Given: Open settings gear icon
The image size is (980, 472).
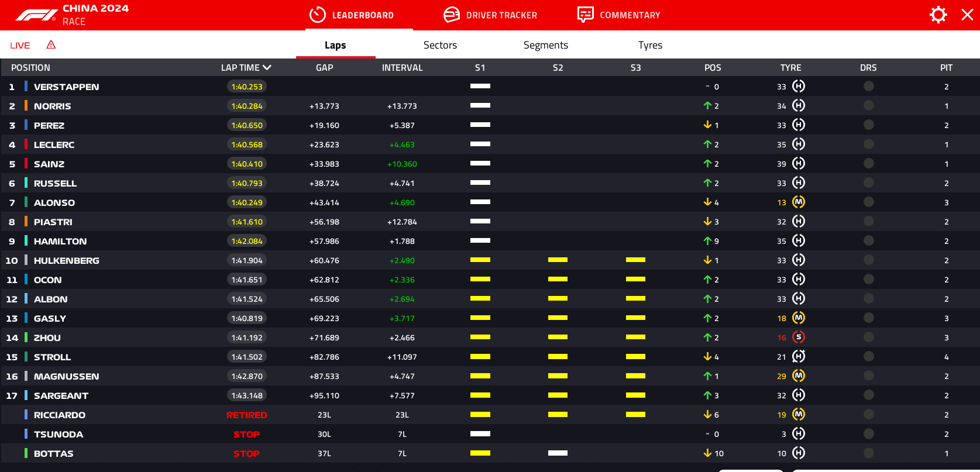Looking at the screenshot, I should click(x=938, y=15).
